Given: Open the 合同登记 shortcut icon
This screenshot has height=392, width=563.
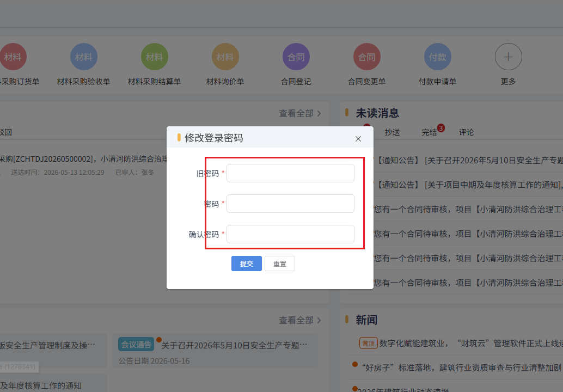Looking at the screenshot, I should [296, 57].
